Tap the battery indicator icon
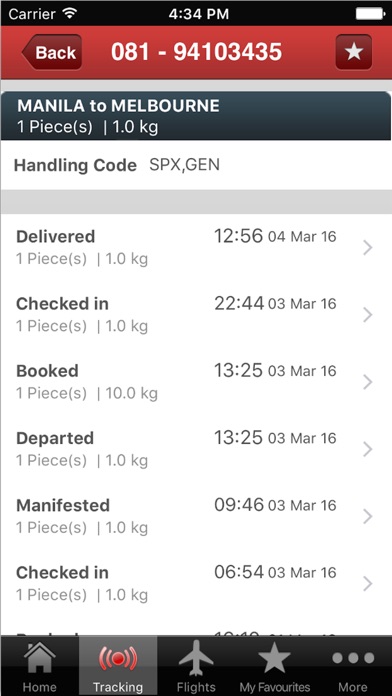The image size is (392, 696). (x=370, y=13)
